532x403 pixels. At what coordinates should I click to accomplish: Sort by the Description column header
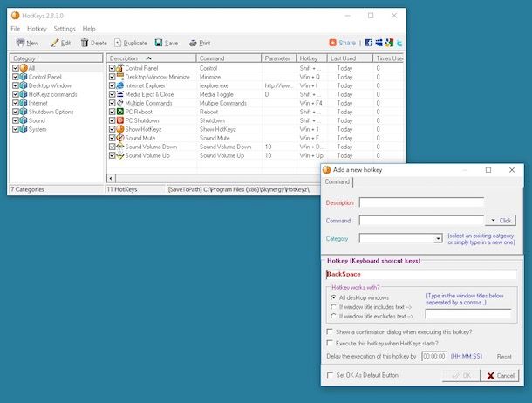pyautogui.click(x=151, y=58)
